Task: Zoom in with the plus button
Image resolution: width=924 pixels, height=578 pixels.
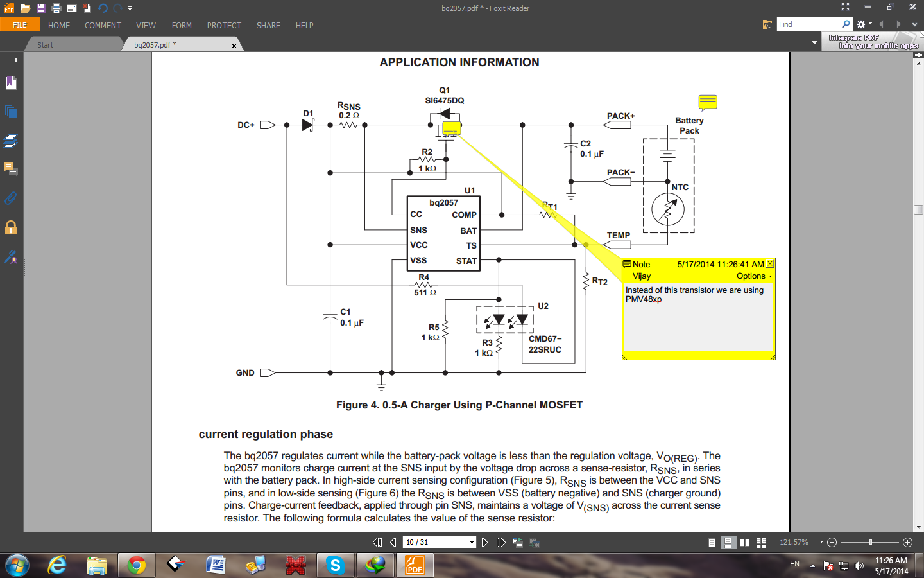Action: tap(907, 543)
